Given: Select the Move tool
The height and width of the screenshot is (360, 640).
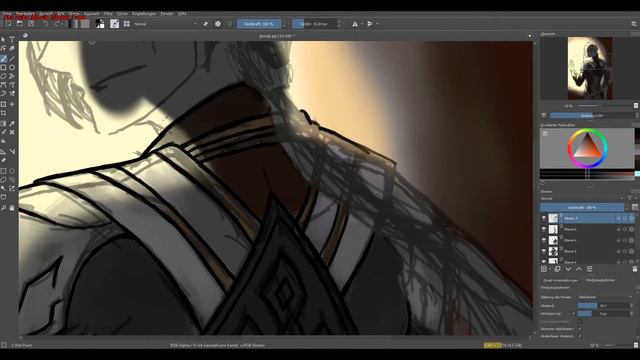Looking at the screenshot, I should (12, 104).
